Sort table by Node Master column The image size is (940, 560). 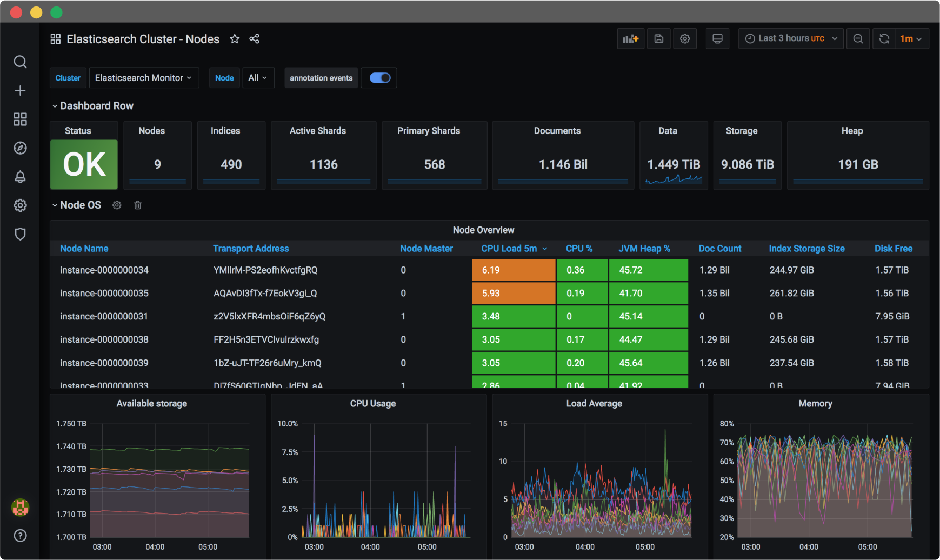click(426, 249)
